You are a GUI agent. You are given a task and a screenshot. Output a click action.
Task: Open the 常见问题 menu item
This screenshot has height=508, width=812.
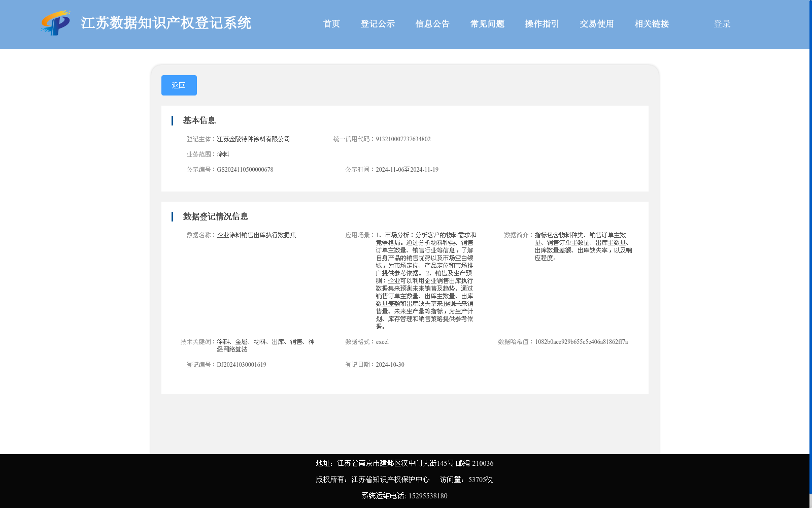click(487, 24)
